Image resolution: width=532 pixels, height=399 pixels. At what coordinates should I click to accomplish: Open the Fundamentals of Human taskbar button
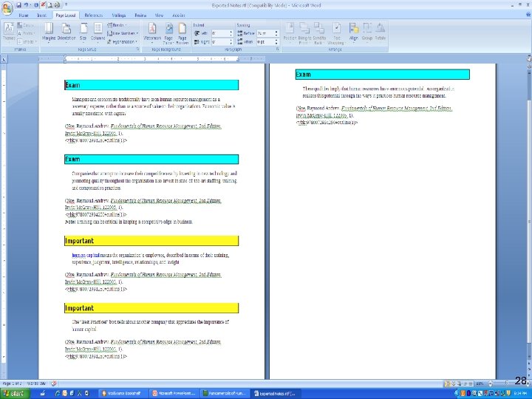(224, 394)
